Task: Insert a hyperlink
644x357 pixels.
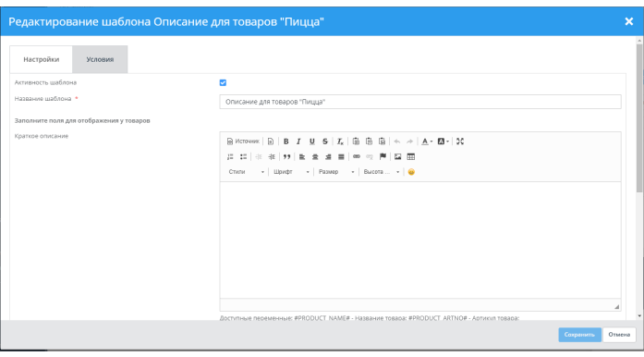Action: 356,156
